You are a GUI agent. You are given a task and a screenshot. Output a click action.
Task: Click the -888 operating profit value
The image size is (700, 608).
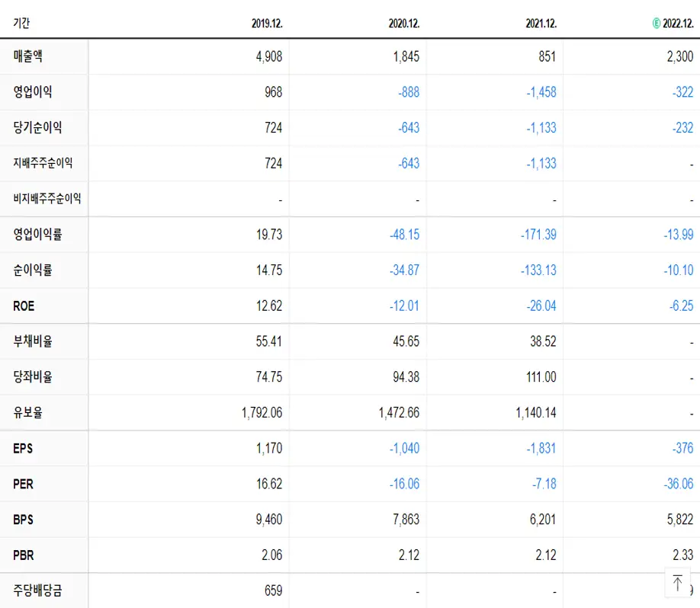coord(409,92)
